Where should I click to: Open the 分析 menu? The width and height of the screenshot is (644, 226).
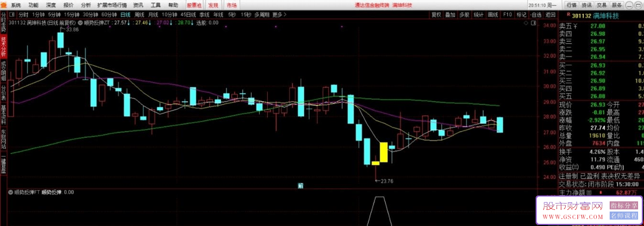point(86,4)
